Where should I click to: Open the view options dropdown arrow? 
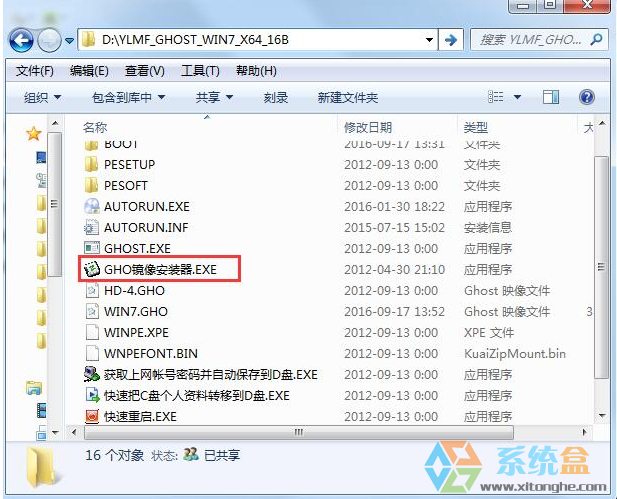517,97
